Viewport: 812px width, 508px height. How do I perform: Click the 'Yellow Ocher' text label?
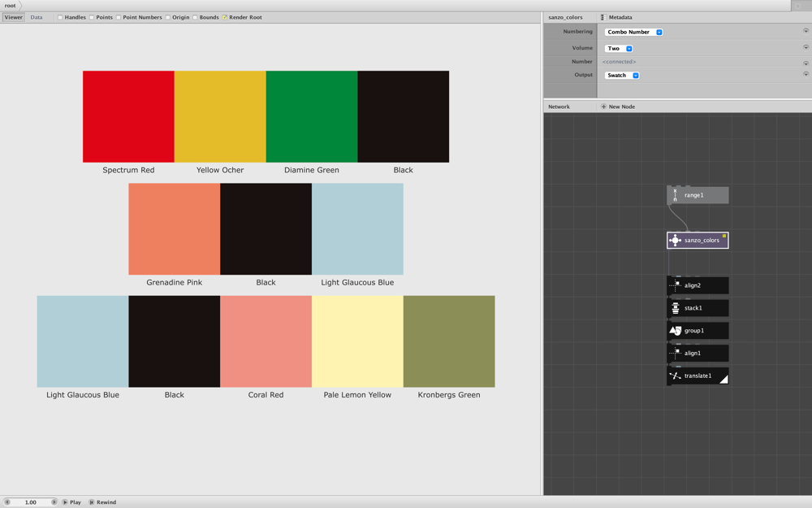click(220, 170)
